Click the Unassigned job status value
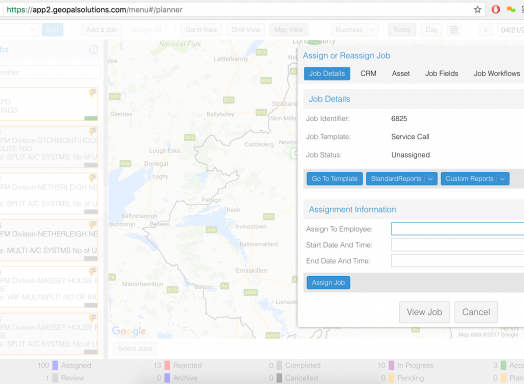The height and width of the screenshot is (384, 524). (410, 155)
